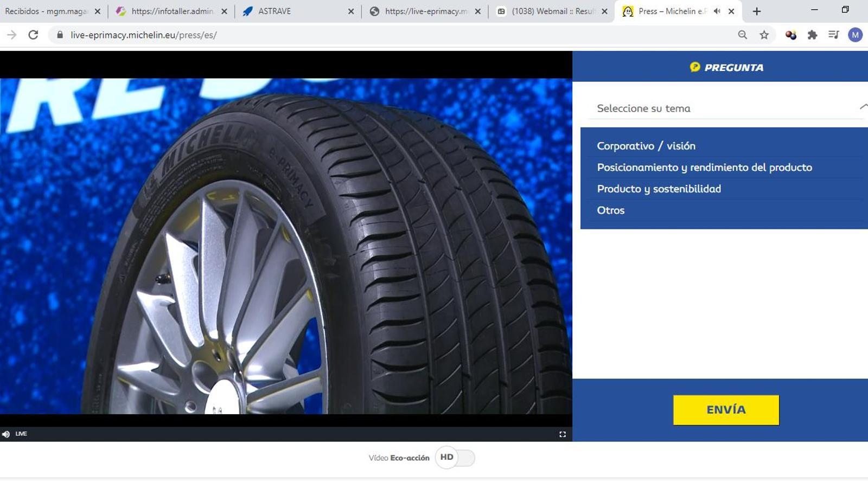Click the colored balls extension icon

[x=790, y=35]
